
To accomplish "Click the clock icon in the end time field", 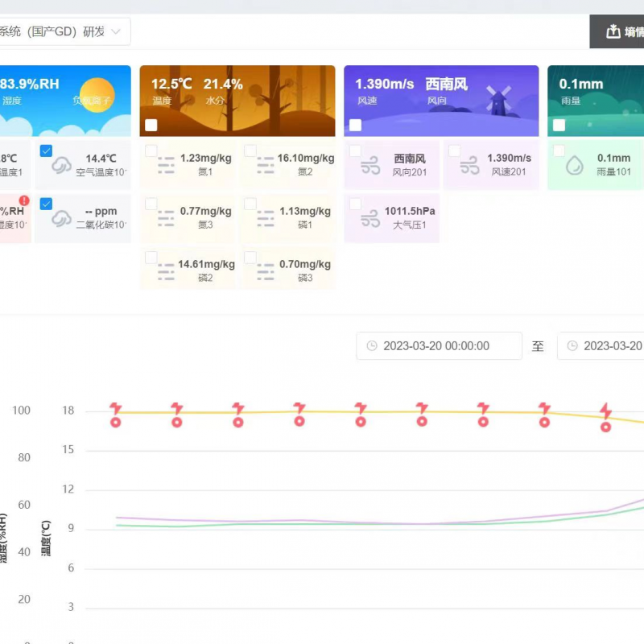I will click(572, 346).
